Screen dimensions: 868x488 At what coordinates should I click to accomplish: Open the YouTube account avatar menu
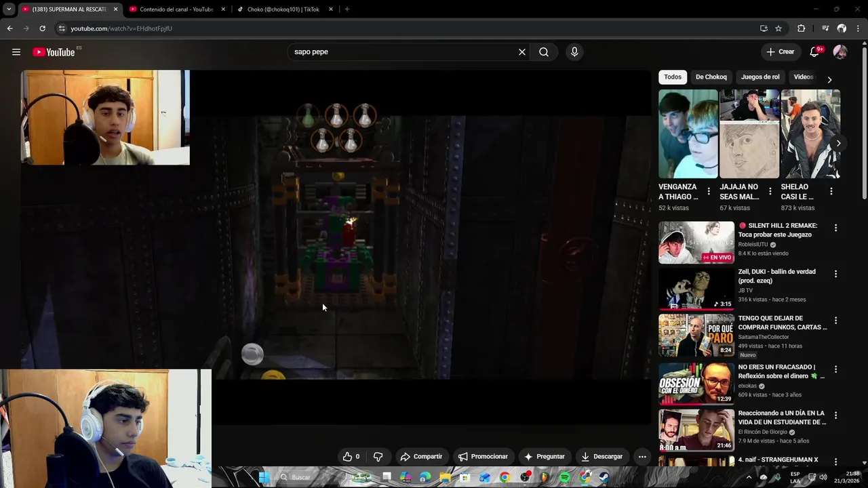click(x=840, y=52)
